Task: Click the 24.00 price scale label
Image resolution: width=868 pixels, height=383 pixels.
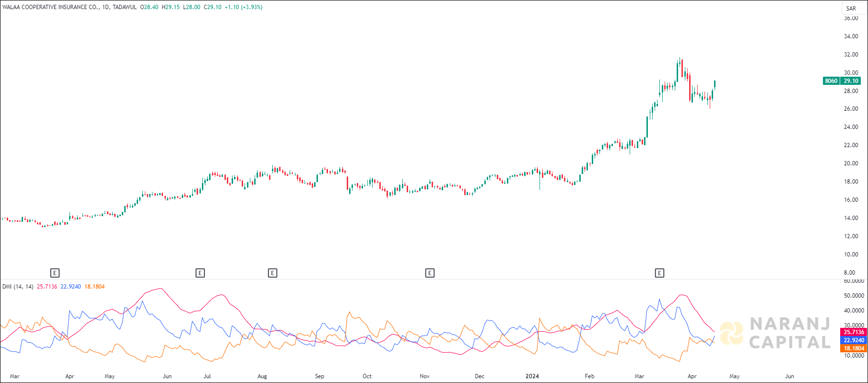Action: coord(851,127)
